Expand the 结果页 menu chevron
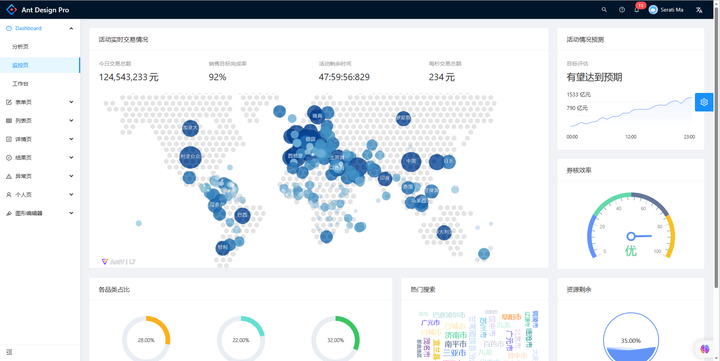 (71, 158)
